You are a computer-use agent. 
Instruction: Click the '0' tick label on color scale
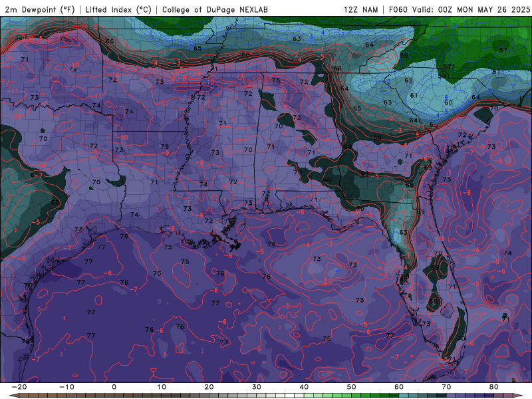click(114, 387)
